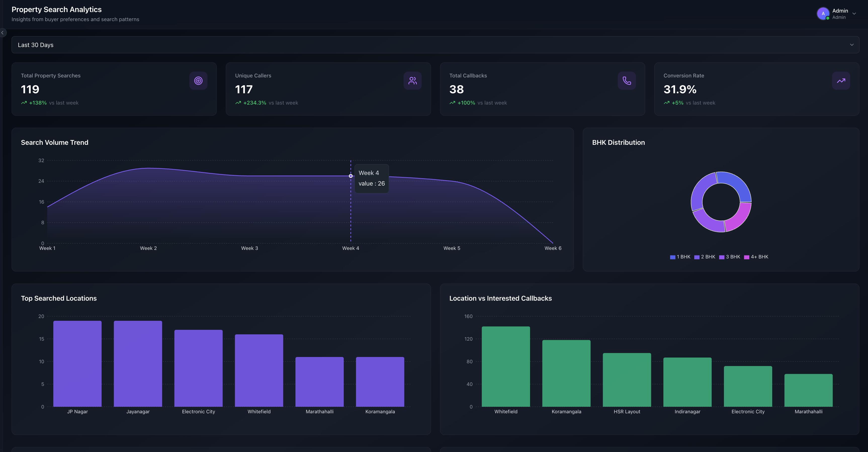Click the trending-up icon on Conversion Rate card
Viewport: 868px width, 452px height.
(x=841, y=80)
